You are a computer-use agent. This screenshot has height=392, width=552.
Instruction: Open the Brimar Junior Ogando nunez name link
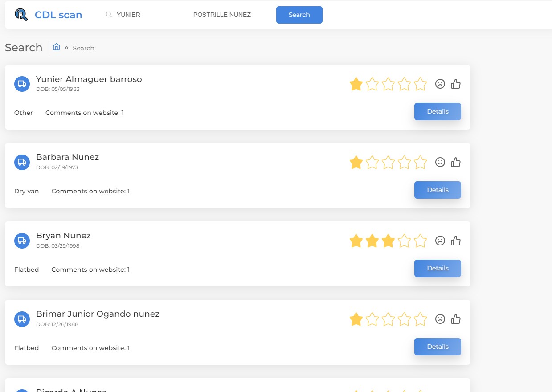tap(98, 314)
